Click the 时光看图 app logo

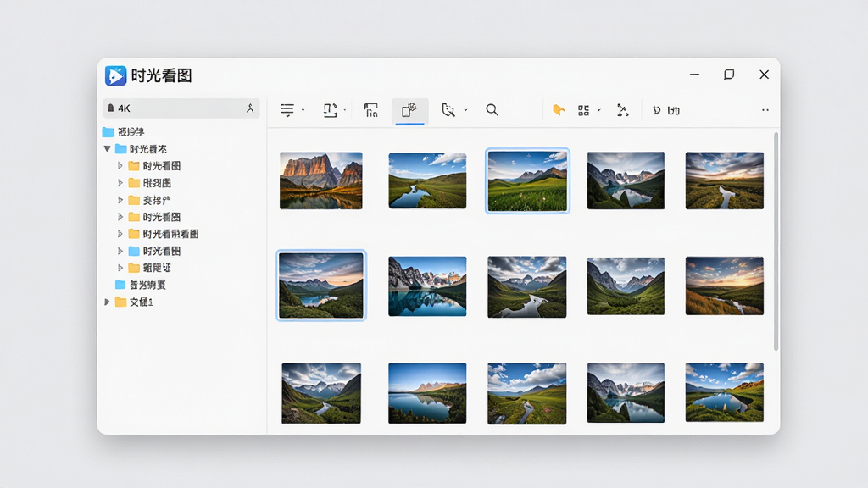pyautogui.click(x=115, y=75)
